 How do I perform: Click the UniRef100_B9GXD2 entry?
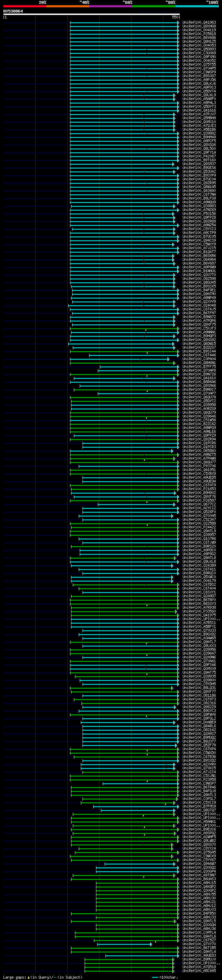199,634
